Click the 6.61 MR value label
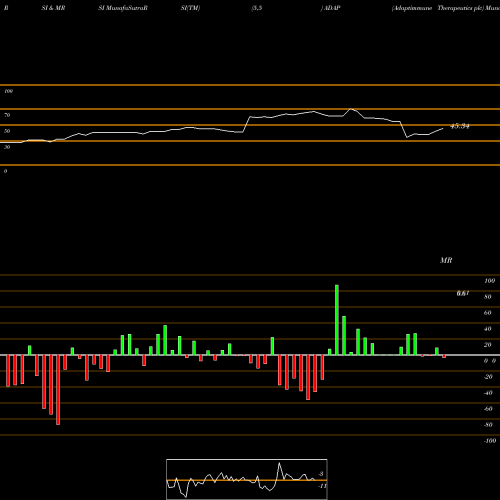The height and width of the screenshot is (500, 500). point(463,293)
